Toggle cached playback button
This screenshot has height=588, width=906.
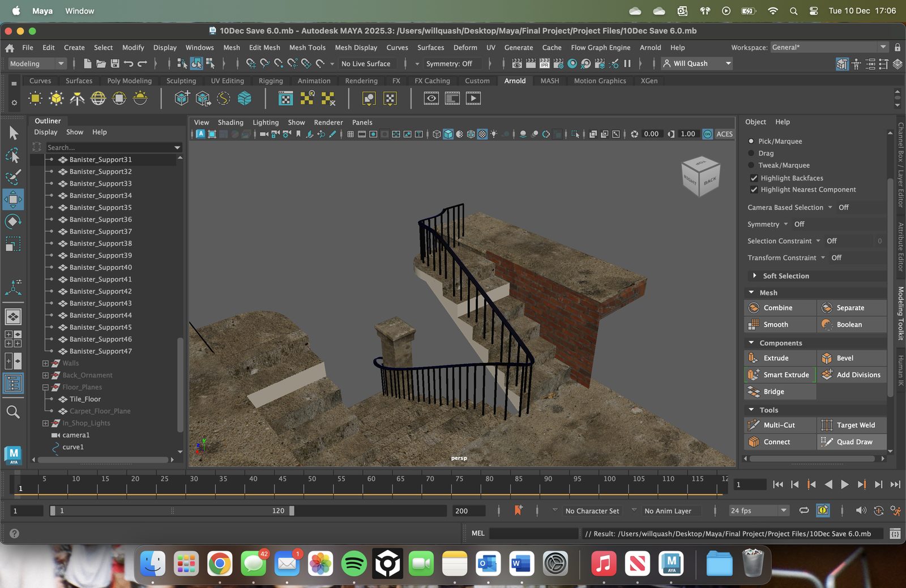[x=823, y=510]
